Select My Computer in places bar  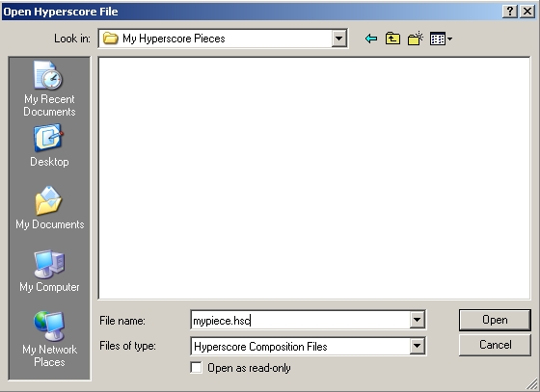coord(49,271)
